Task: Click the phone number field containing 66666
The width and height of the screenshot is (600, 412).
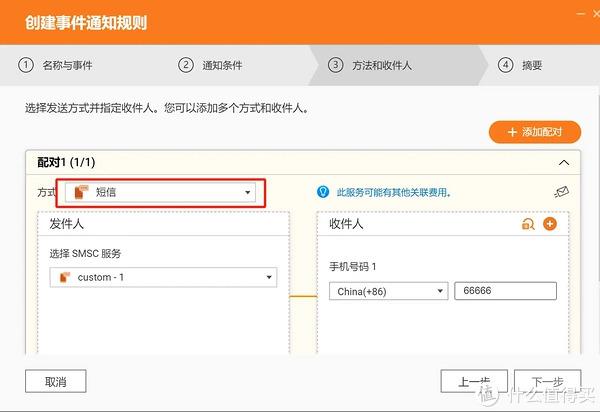Action: point(505,291)
